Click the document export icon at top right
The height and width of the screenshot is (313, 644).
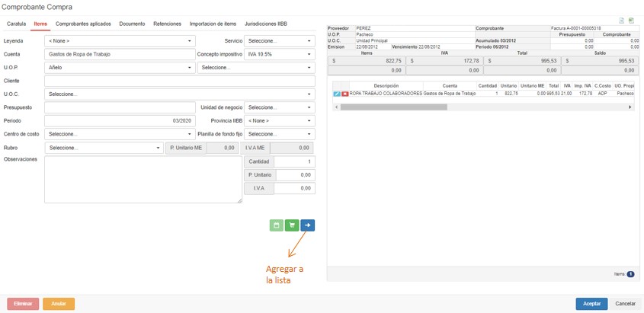coord(622,21)
